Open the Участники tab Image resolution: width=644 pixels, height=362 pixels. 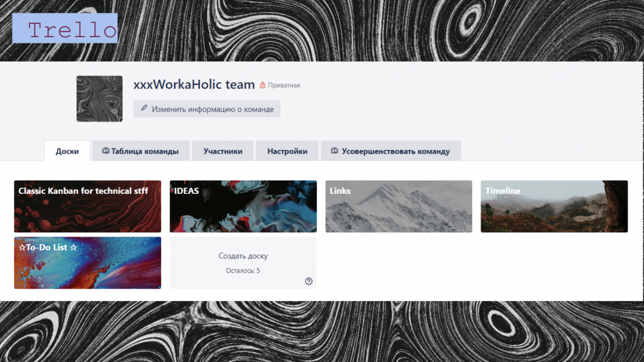click(223, 151)
